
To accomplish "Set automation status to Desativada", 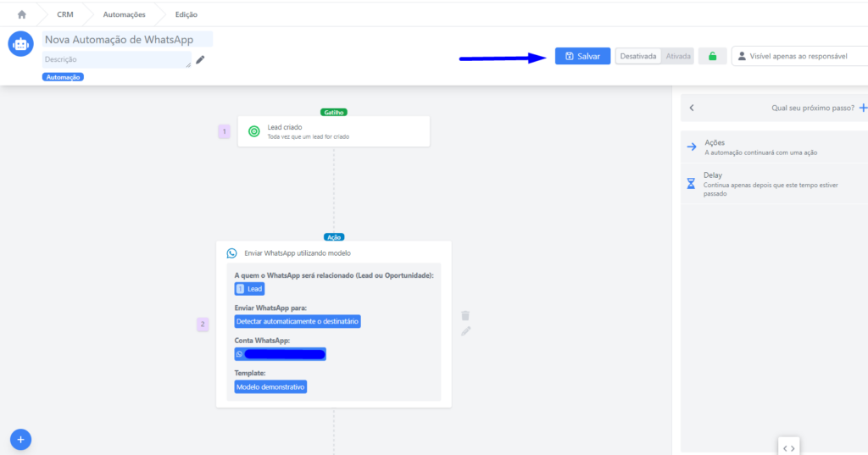I will (x=638, y=57).
